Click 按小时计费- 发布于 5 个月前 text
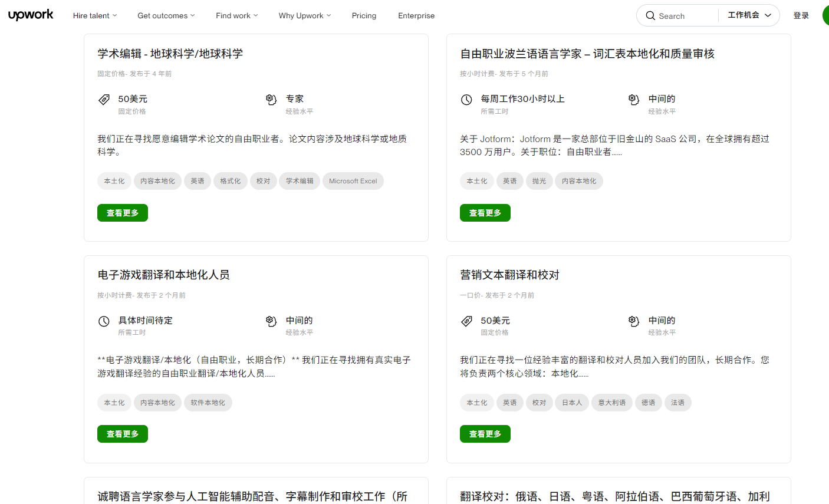829x504 pixels. (x=504, y=74)
